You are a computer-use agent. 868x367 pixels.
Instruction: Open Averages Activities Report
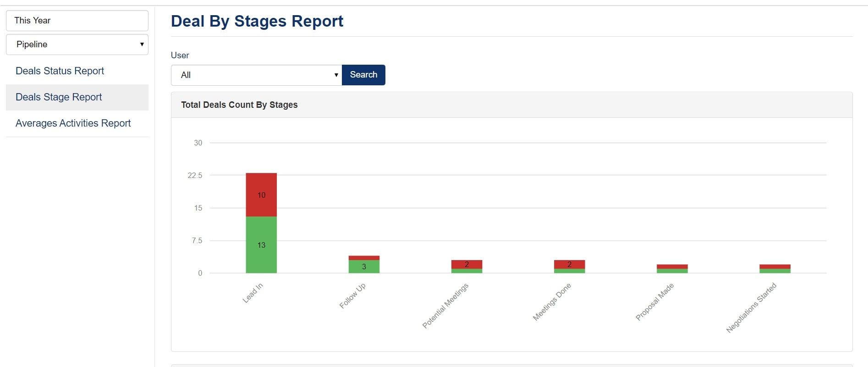(73, 123)
